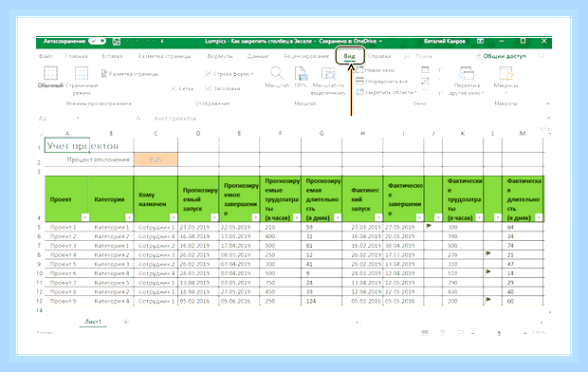Screen dimensions: 588x372
Task: Open filter dropdown for Кому назначен
Action: coord(174,217)
